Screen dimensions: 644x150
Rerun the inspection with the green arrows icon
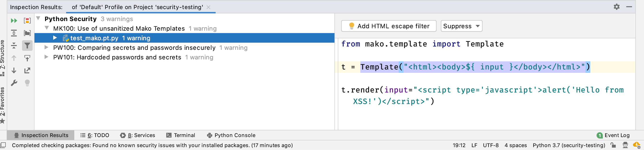(14, 21)
